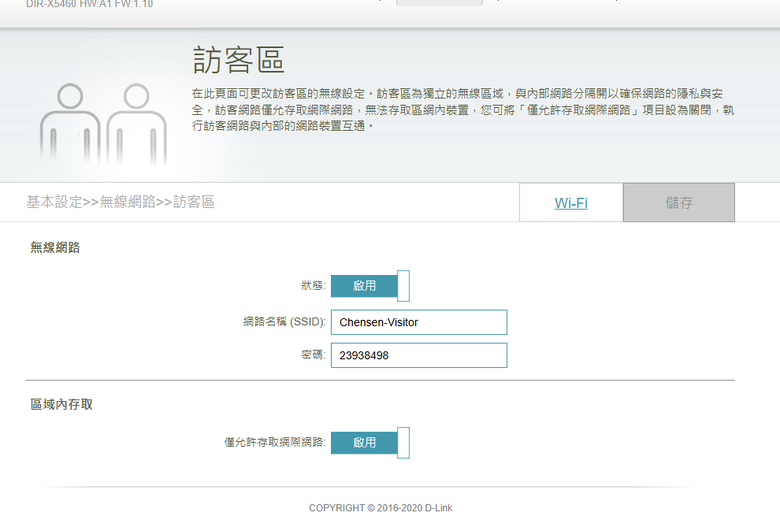
Task: Click the 僅允許存取網際網路 label
Action: tap(275, 442)
